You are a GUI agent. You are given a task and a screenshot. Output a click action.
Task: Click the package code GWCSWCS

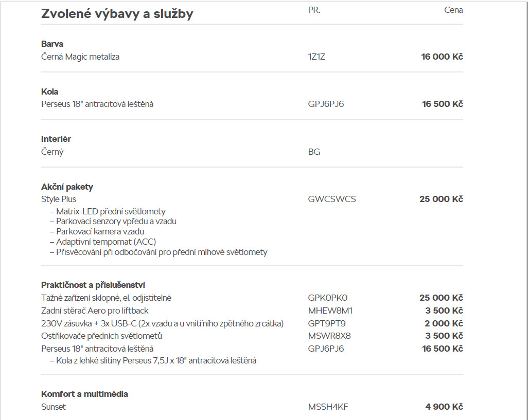pos(331,199)
